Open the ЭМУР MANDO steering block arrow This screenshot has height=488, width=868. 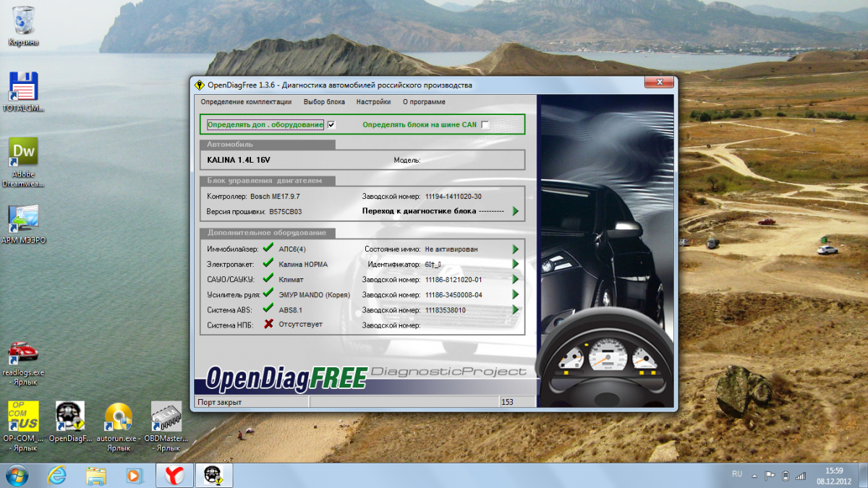tap(516, 294)
